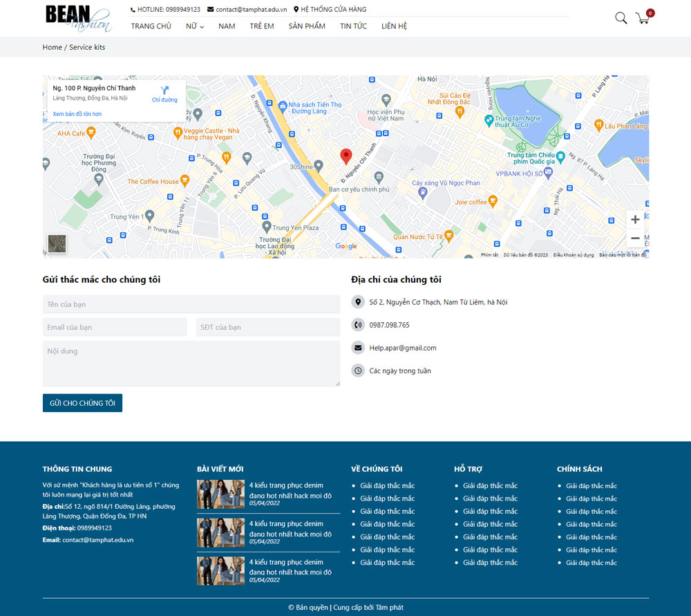Click the Bean Fashion logo

[77, 18]
